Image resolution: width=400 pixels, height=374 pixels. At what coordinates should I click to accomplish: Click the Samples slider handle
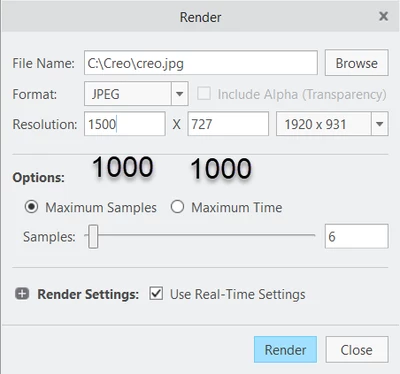93,236
